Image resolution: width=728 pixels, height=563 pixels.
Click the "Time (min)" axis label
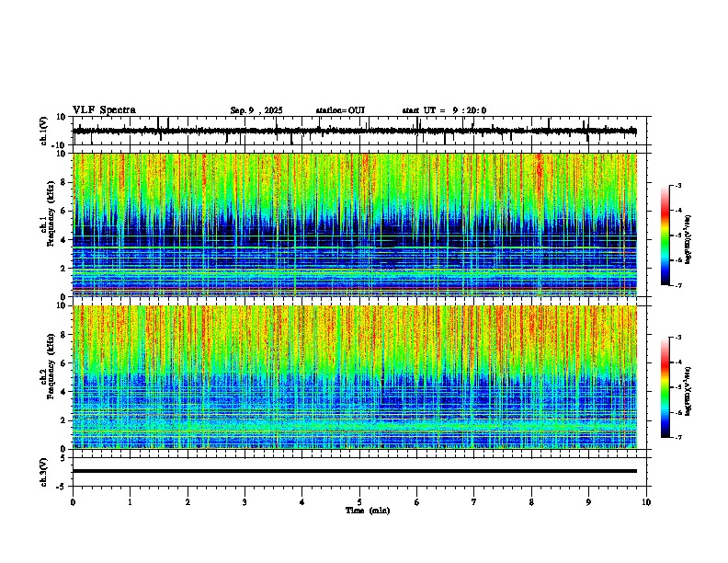368,511
